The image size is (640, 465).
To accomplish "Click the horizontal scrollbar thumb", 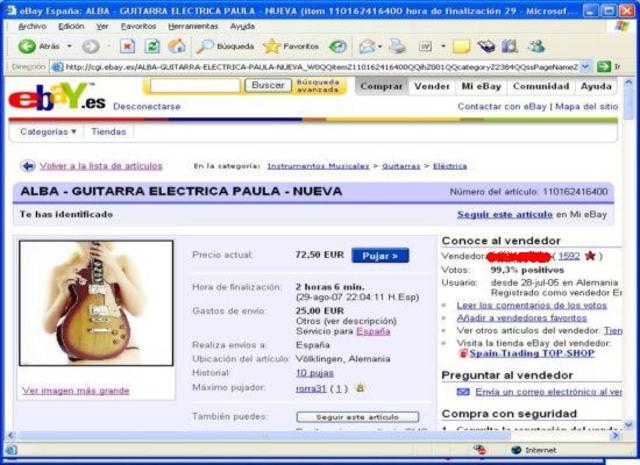I will [x=264, y=436].
